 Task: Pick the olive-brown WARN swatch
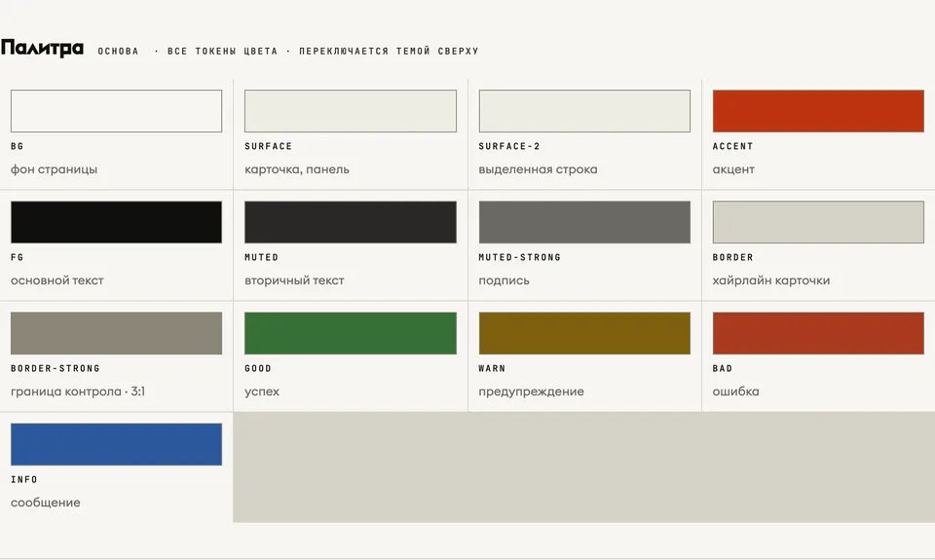pos(584,333)
